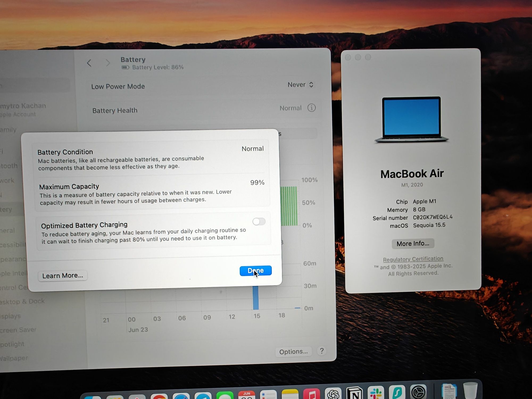Click the 'Apple M1' chip value
This screenshot has height=399, width=532.
[425, 201]
